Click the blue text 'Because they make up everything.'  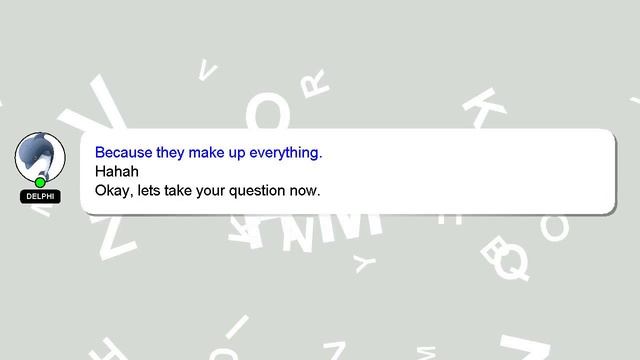click(209, 153)
